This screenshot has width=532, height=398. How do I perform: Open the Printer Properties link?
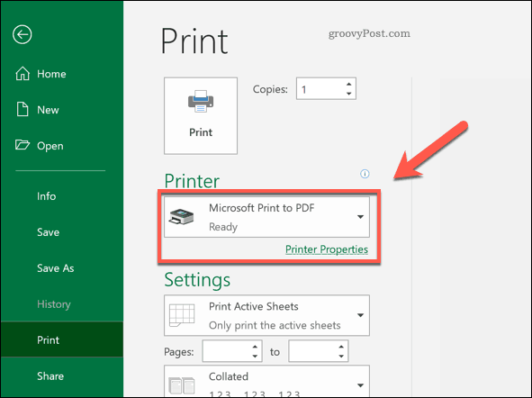[x=327, y=249]
